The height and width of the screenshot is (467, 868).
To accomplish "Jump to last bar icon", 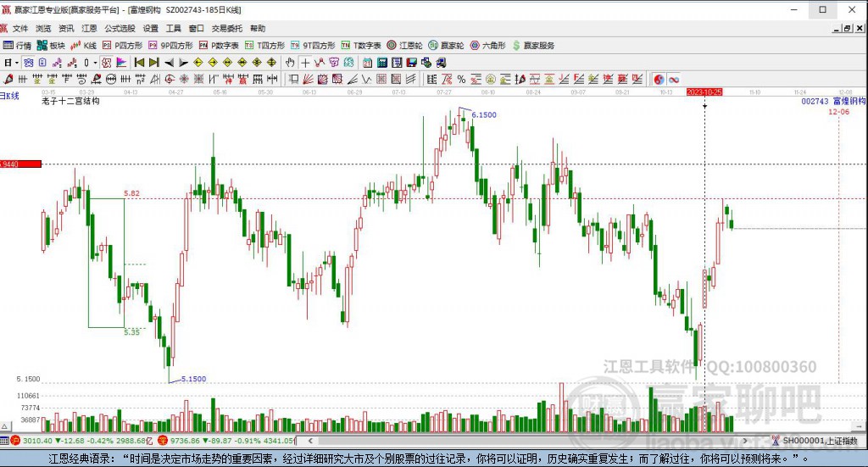I will pos(154,63).
